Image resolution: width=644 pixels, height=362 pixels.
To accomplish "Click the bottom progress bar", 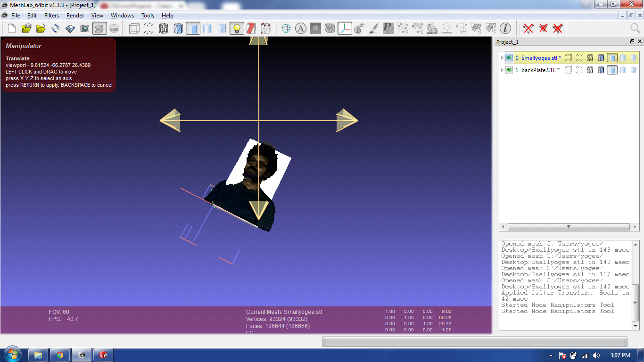I will point(475,341).
